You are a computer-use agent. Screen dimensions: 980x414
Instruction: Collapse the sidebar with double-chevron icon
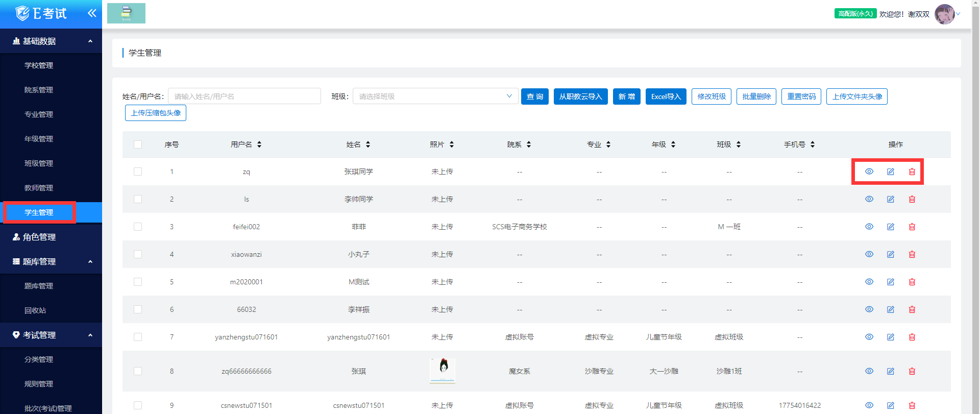coord(92,13)
